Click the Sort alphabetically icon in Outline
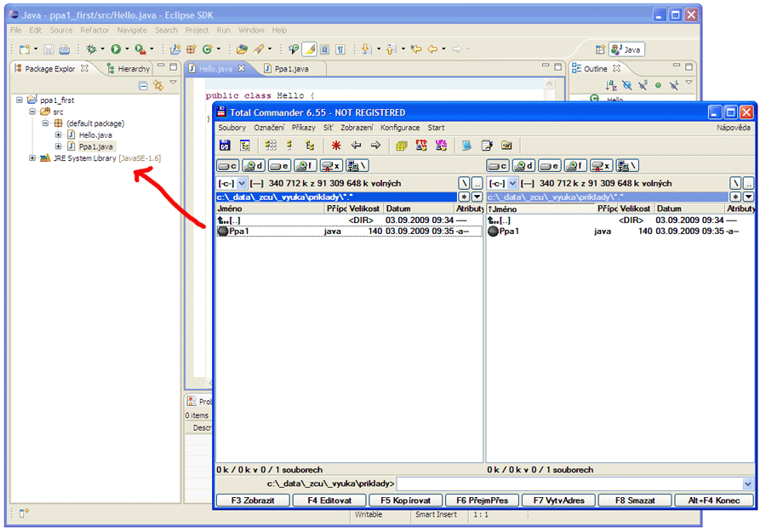This screenshot has width=766, height=532. [x=611, y=85]
